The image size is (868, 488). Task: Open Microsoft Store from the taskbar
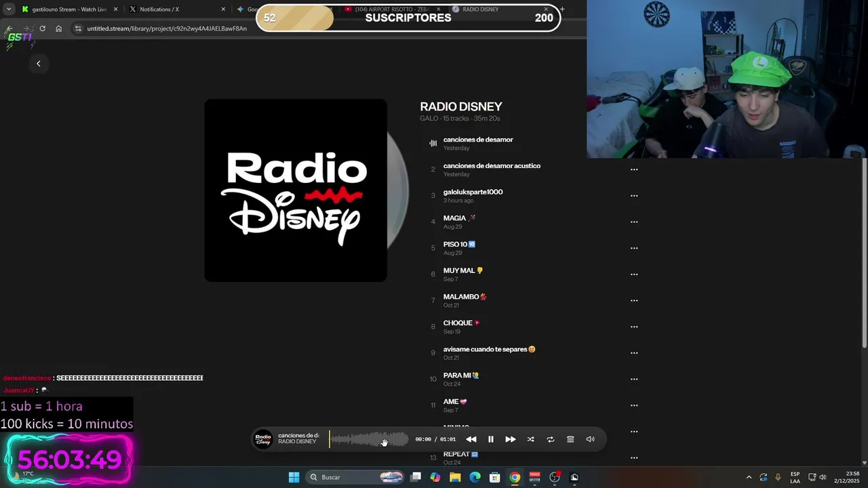(495, 477)
